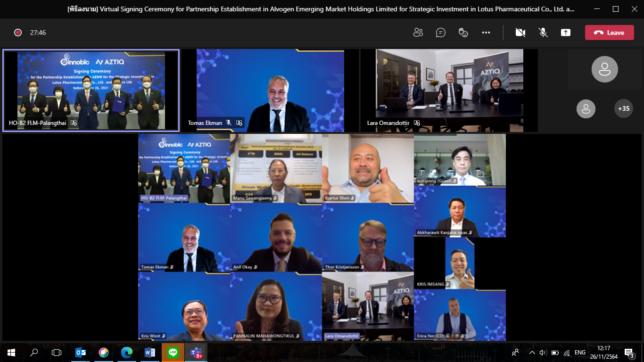Viewport: 644px width, 362px height.
Task: Select Lara Omarsdottir's video in the top strip
Action: (449, 90)
